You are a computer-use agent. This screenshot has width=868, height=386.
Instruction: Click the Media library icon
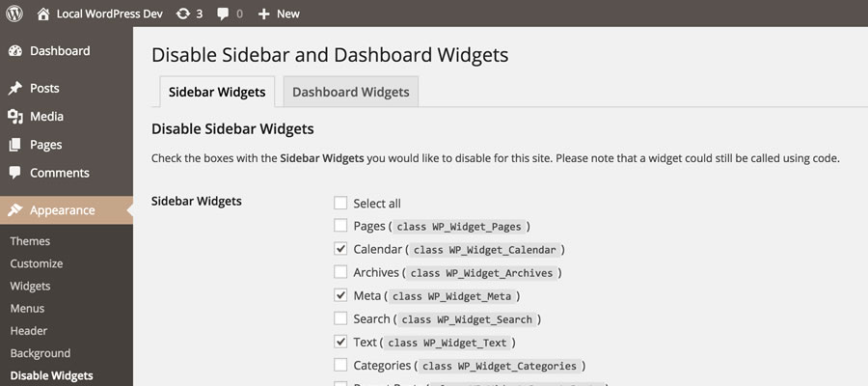15,117
